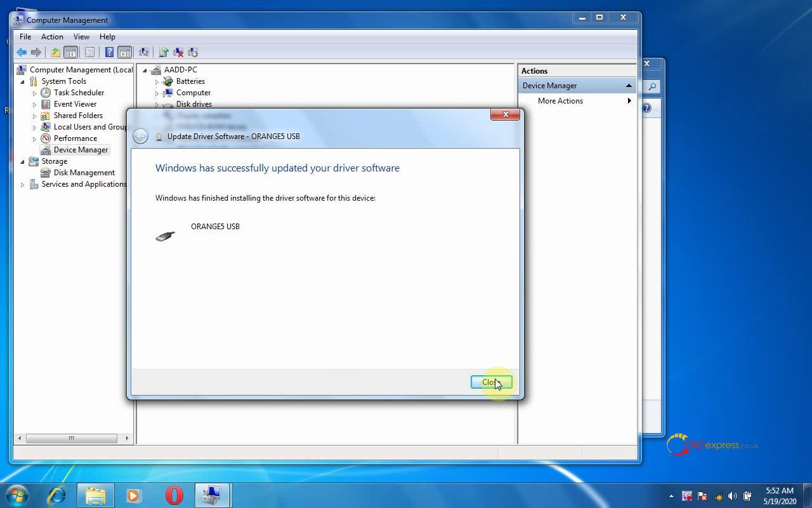This screenshot has width=812, height=508.
Task: Open the Action menu
Action: coord(52,37)
